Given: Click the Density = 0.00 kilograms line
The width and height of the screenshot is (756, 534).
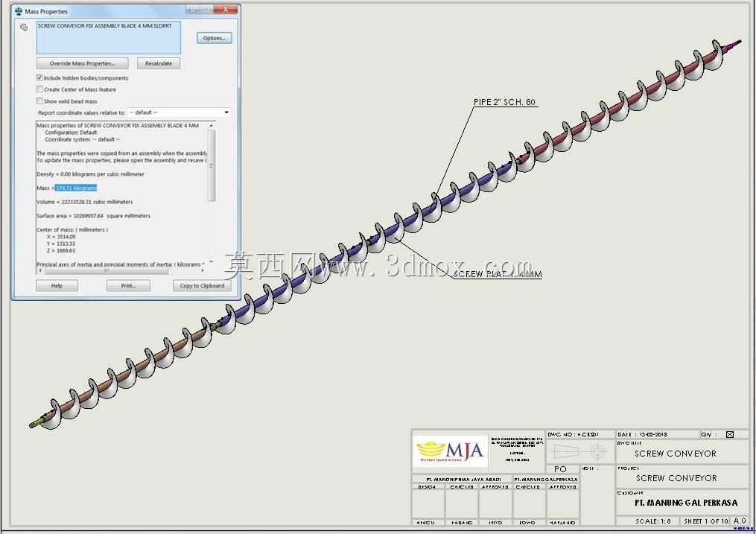Looking at the screenshot, I should click(x=90, y=174).
